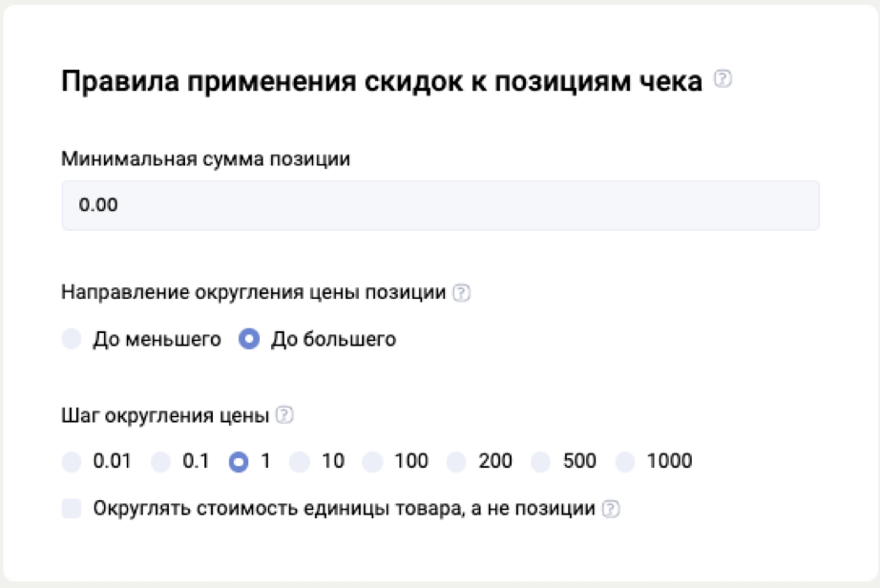Image resolution: width=880 pixels, height=588 pixels.
Task: Enable "Округлять стоимость единицы товара" checkbox
Action: tap(72, 509)
